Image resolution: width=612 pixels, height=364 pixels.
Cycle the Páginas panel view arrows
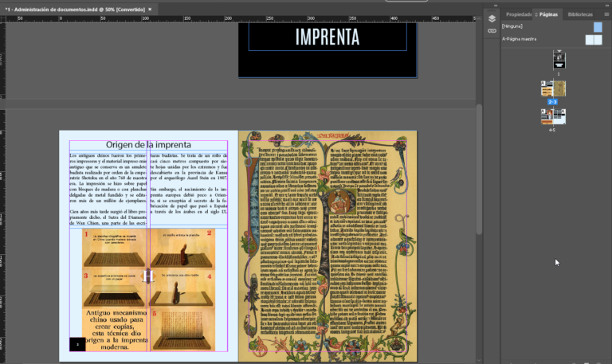pyautogui.click(x=535, y=14)
